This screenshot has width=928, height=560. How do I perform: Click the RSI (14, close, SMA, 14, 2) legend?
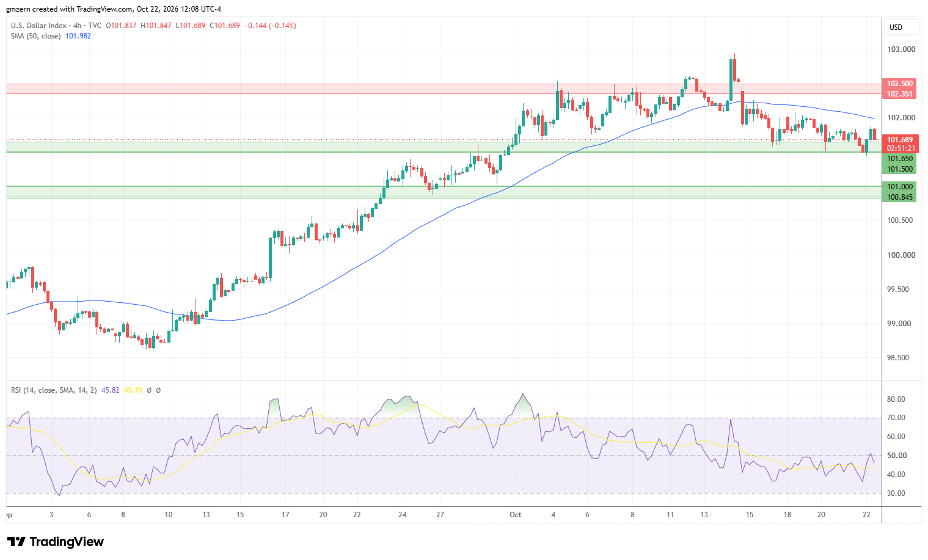pos(53,390)
